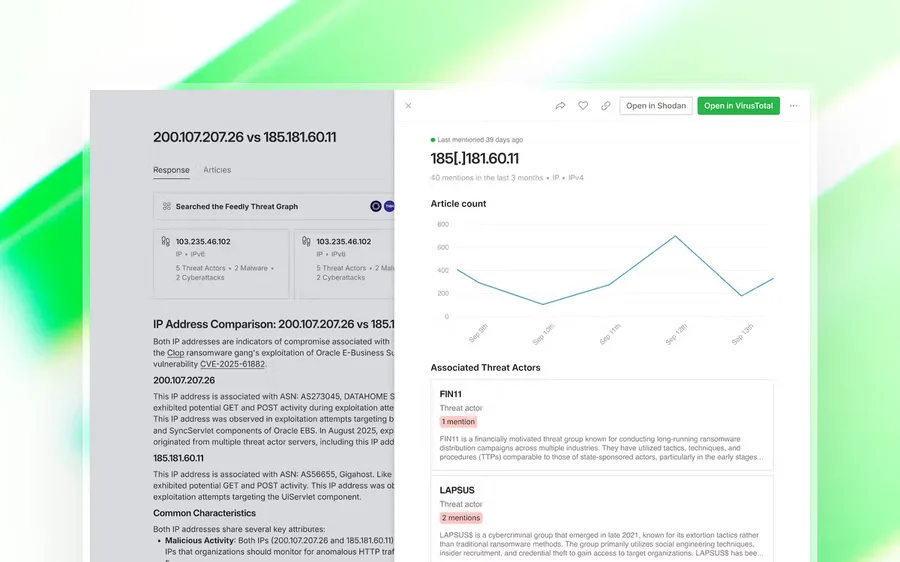Click Open in Shodan button
This screenshot has width=900, height=562.
click(655, 106)
